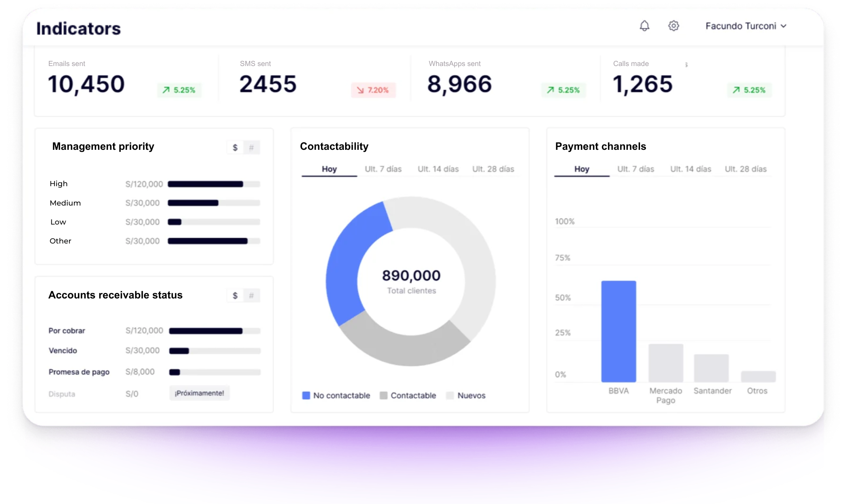
Task: Click the Calls made 5.25% trend badge
Action: (x=749, y=90)
